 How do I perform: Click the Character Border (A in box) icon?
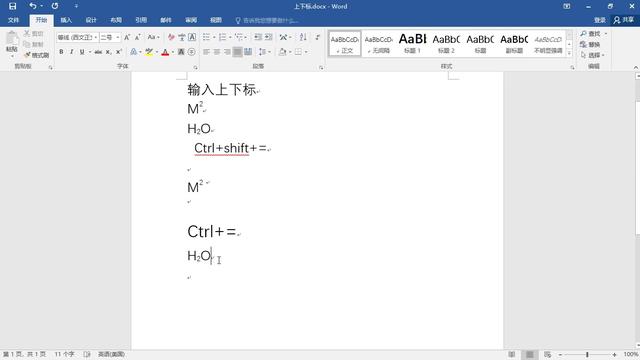(192, 37)
